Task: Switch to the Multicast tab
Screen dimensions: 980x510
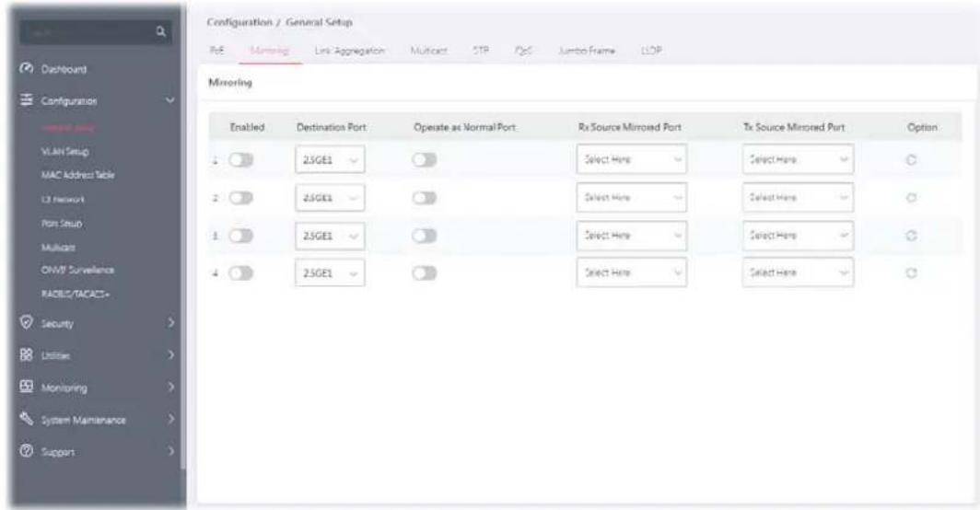Action: [x=429, y=51]
